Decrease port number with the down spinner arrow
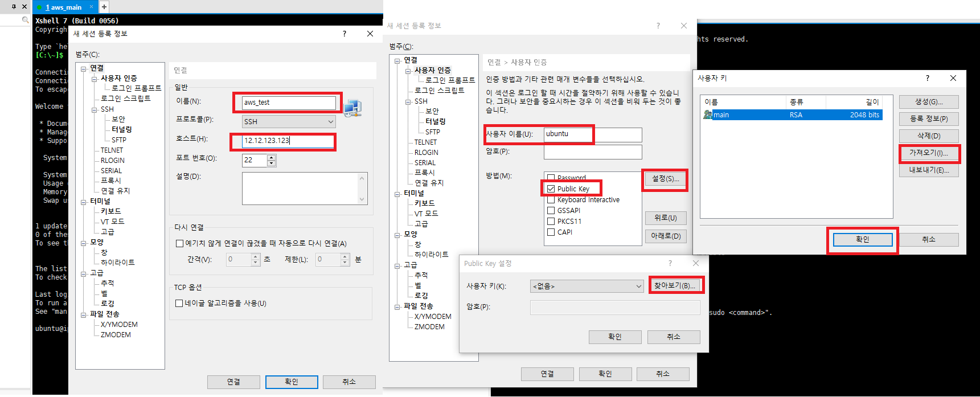The image size is (980, 397). [x=272, y=163]
